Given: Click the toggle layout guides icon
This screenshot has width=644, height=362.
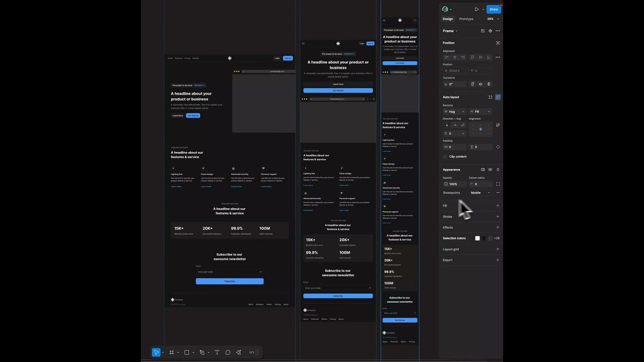Looking at the screenshot, I should 482,31.
